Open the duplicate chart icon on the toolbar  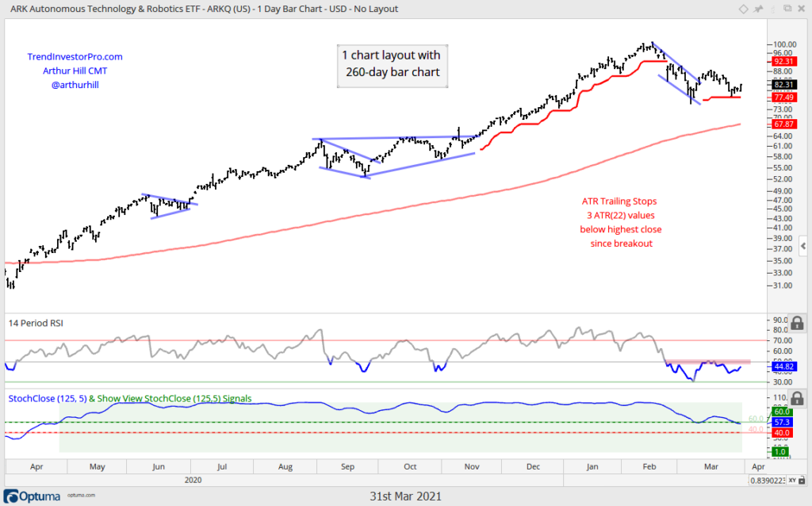pyautogui.click(x=788, y=8)
